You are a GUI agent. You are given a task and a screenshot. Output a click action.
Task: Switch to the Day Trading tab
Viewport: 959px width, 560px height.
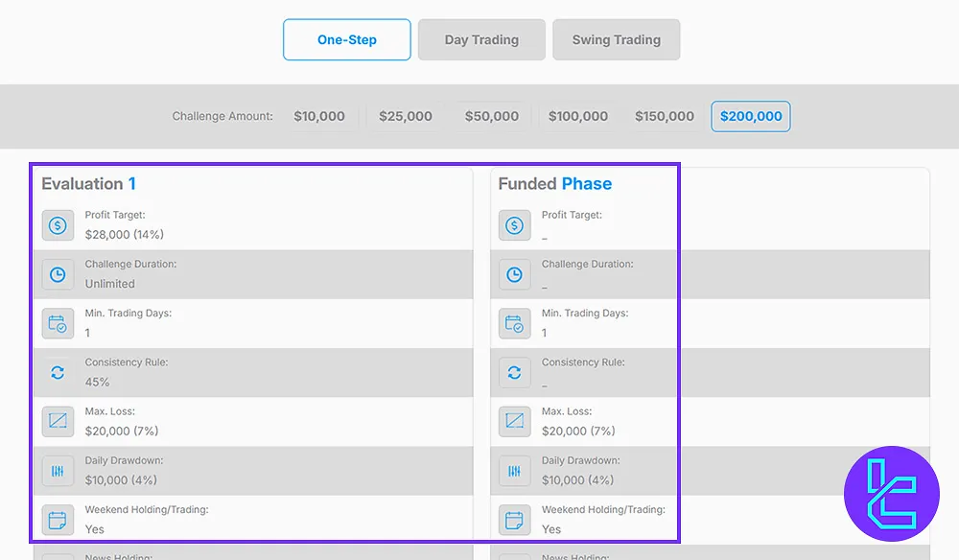pyautogui.click(x=481, y=39)
